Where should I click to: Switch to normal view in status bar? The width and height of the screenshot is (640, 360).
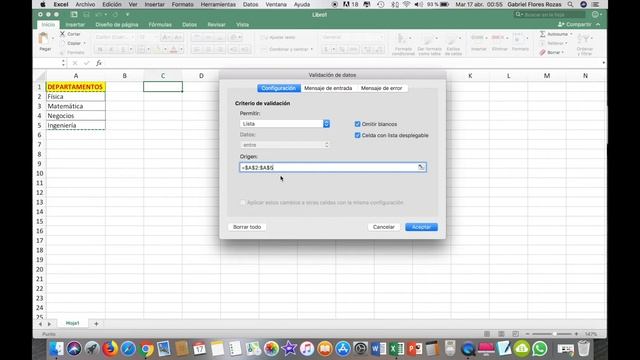click(487, 334)
